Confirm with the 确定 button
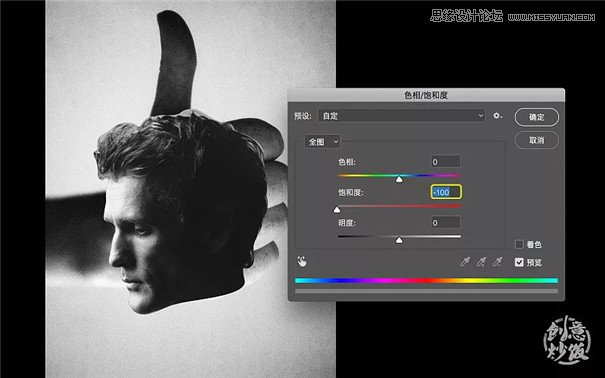Screen dimensions: 605x378 pyautogui.click(x=536, y=117)
